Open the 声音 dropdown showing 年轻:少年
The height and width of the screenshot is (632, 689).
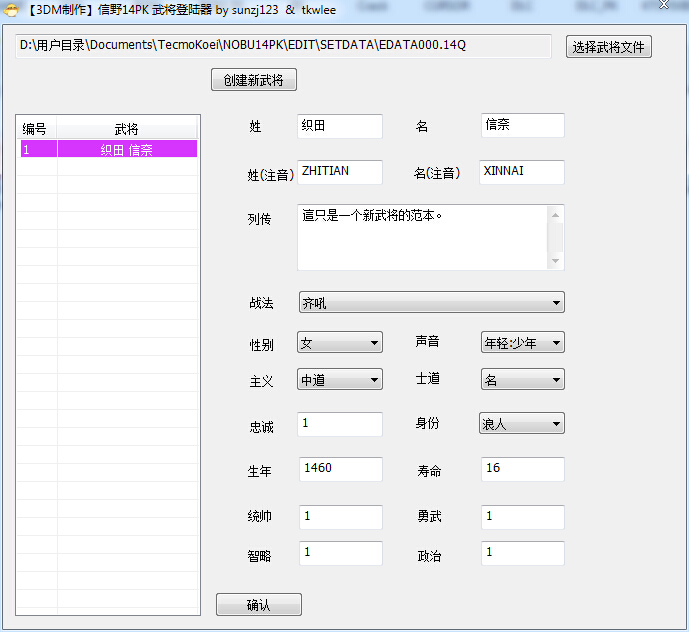point(522,342)
